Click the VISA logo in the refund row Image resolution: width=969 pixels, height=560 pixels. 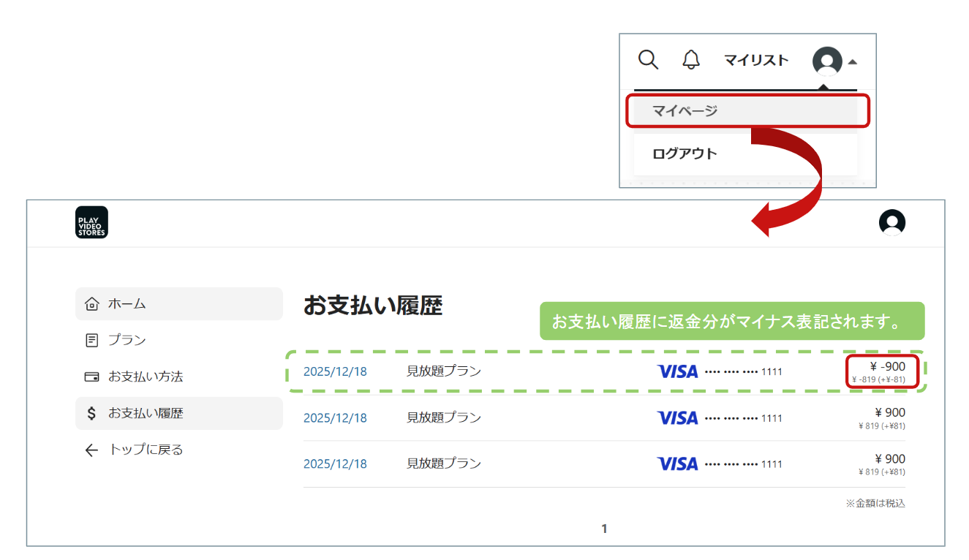point(677,371)
